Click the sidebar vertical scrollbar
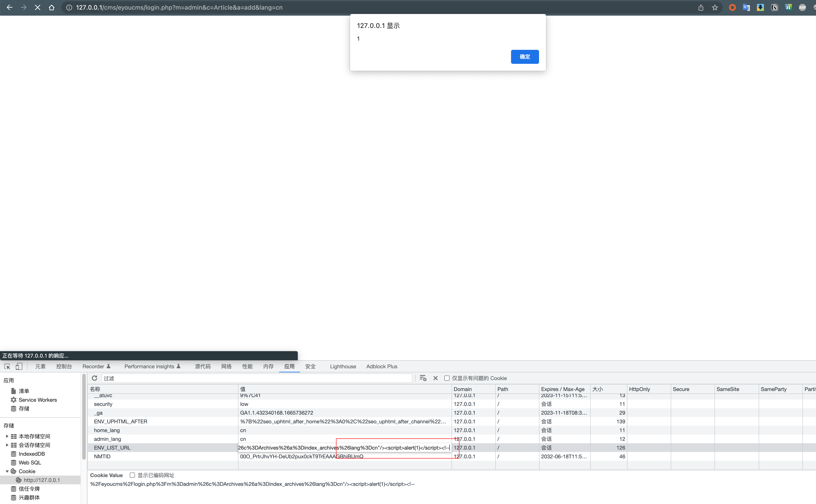This screenshot has width=816, height=504. pyautogui.click(x=84, y=417)
